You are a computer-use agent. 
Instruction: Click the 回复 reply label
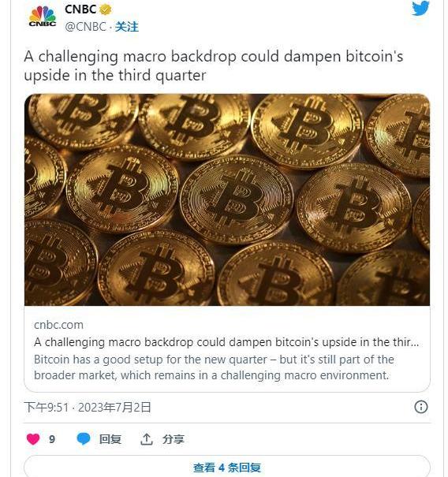[110, 439]
